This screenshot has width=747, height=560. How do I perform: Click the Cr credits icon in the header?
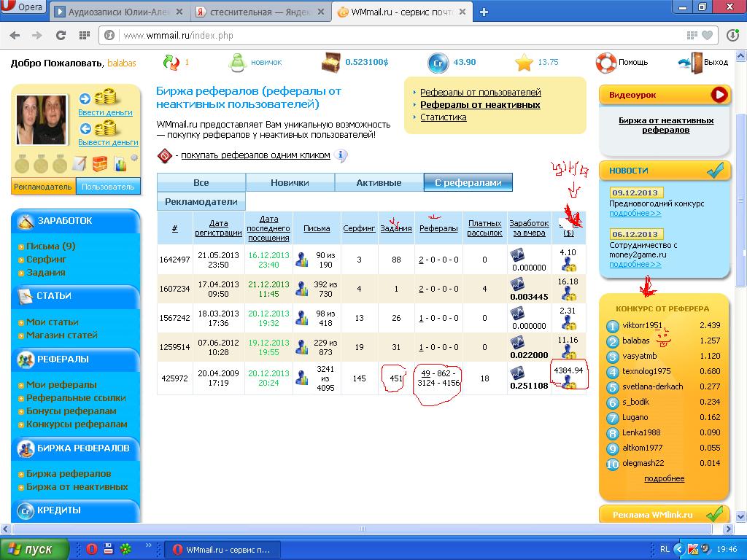coord(438,63)
